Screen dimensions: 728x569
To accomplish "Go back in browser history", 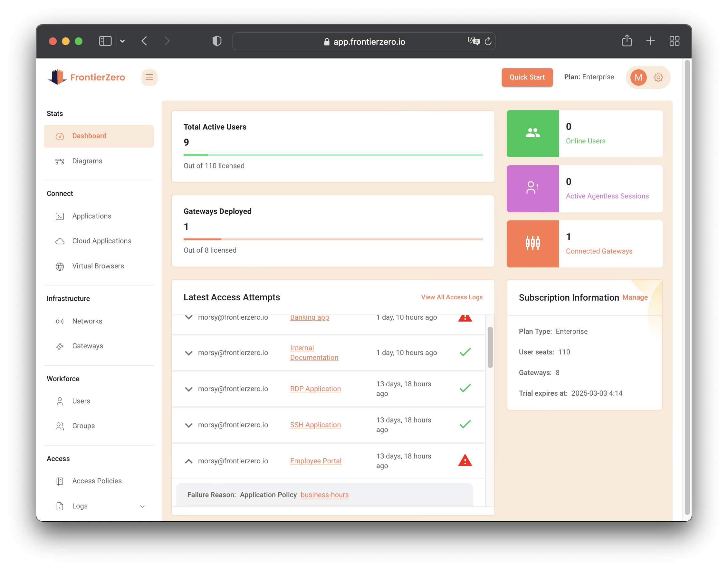I will [x=144, y=41].
